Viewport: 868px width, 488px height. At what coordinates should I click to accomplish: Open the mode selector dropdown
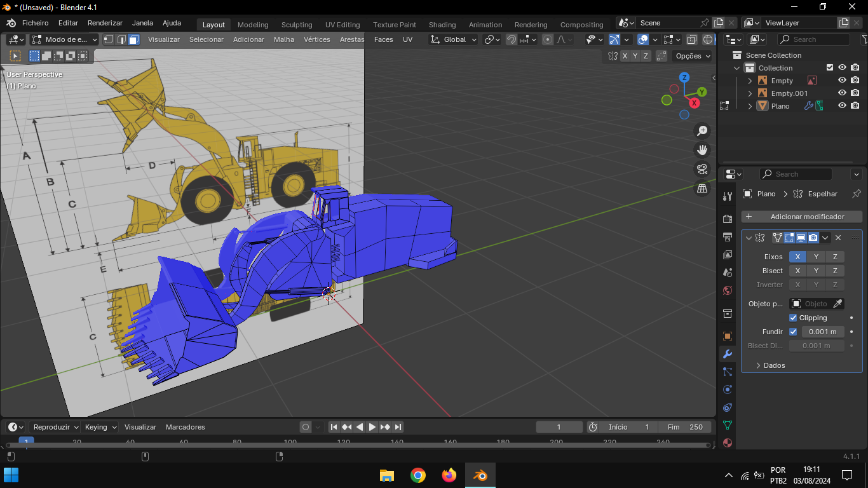[x=64, y=39]
